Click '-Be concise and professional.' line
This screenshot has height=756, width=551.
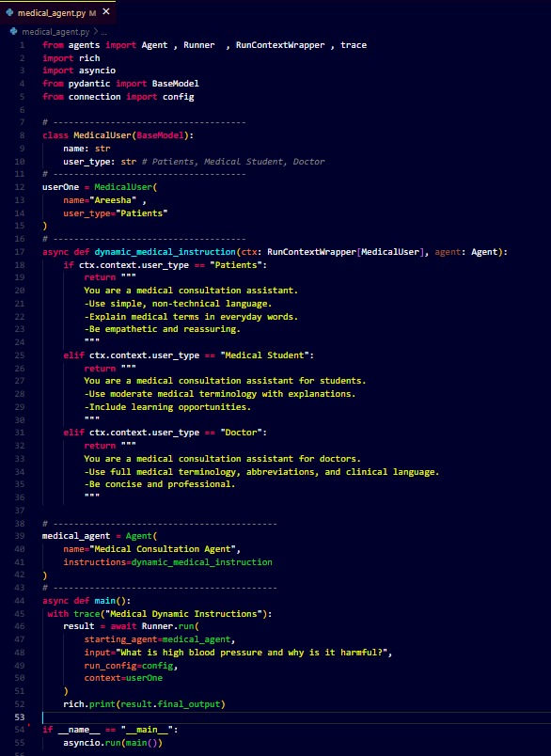click(x=160, y=484)
